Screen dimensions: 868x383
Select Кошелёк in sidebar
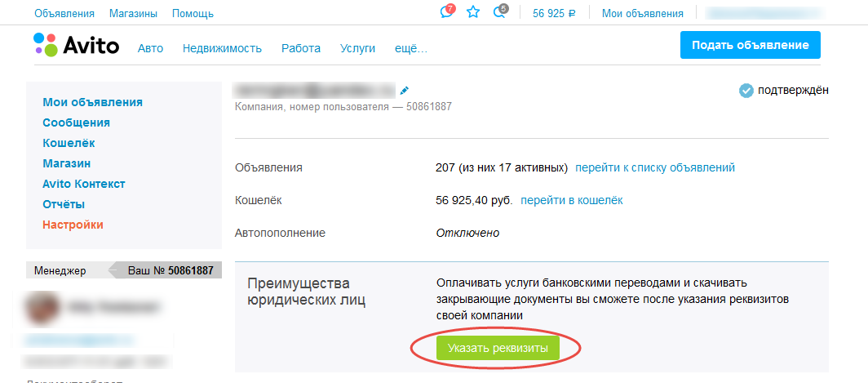coord(69,143)
